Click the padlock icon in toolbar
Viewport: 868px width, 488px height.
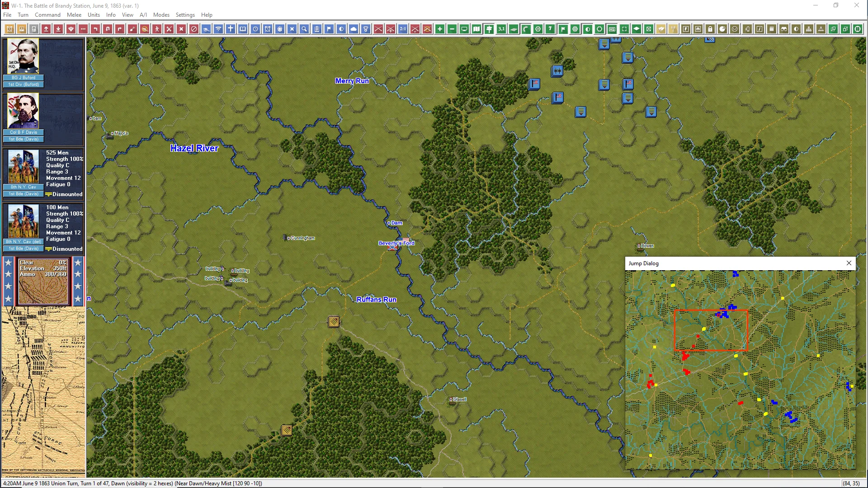710,29
